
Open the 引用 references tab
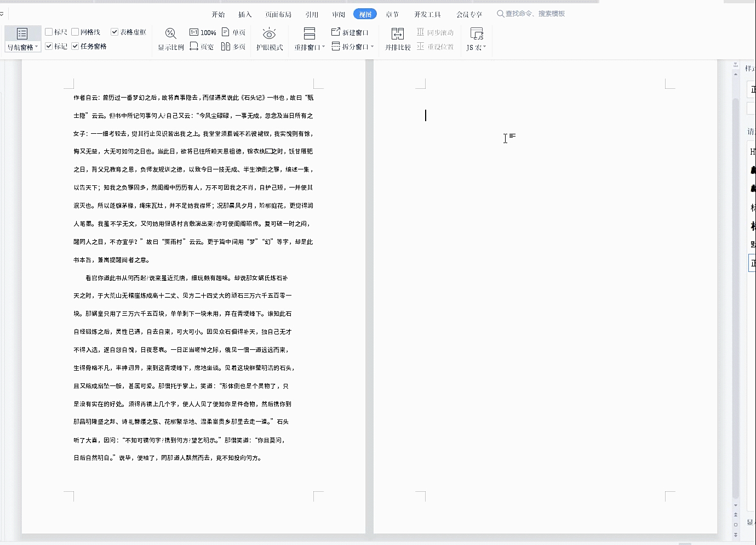coord(312,14)
